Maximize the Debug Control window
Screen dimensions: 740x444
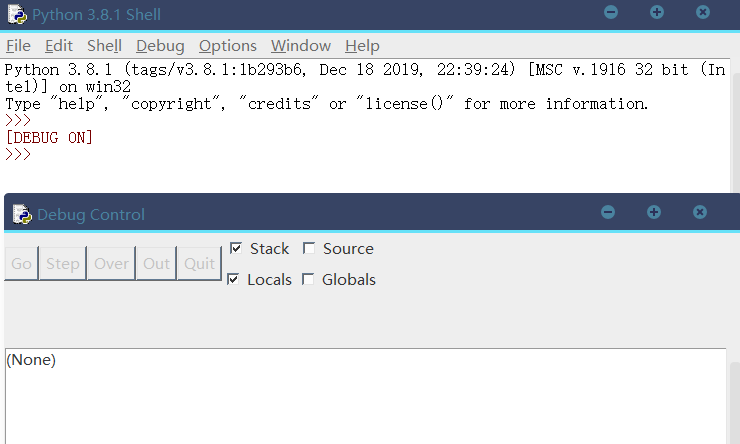[654, 213]
